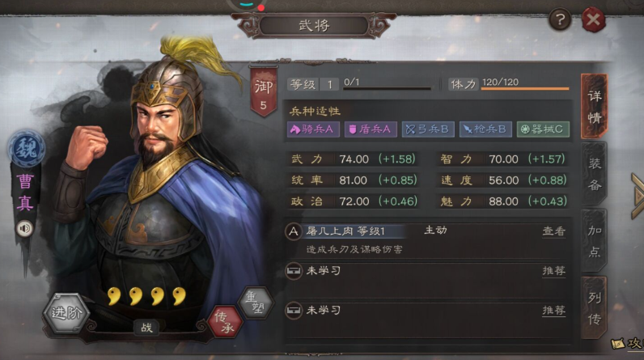
Task: Select the 骑兵A troop aptitude badge
Action: (x=313, y=129)
